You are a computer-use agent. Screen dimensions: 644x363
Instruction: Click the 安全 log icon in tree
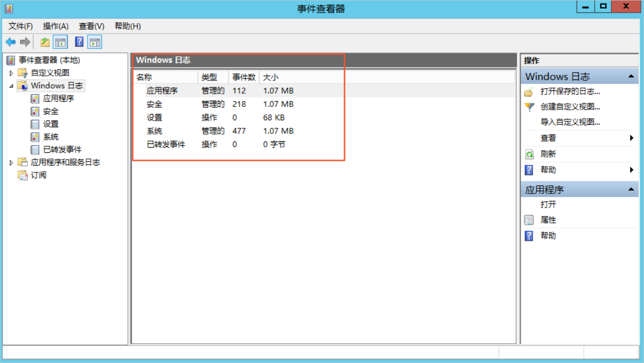(x=35, y=111)
